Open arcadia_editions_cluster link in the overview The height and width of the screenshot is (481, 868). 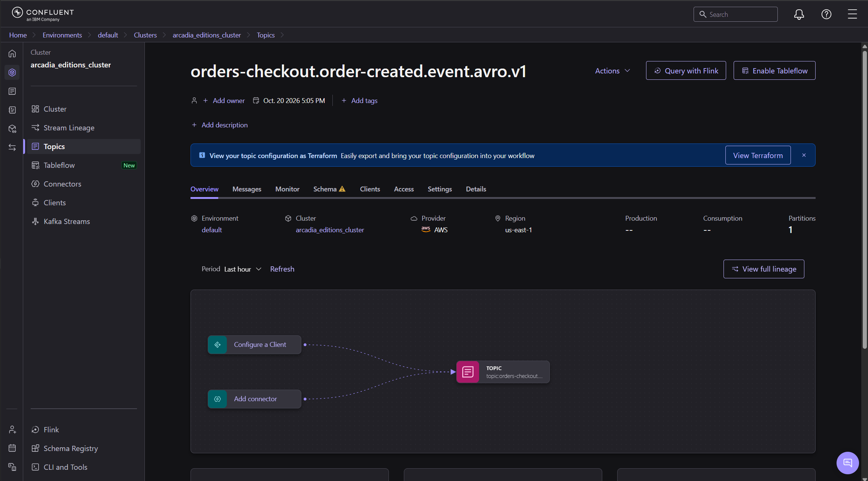point(330,230)
